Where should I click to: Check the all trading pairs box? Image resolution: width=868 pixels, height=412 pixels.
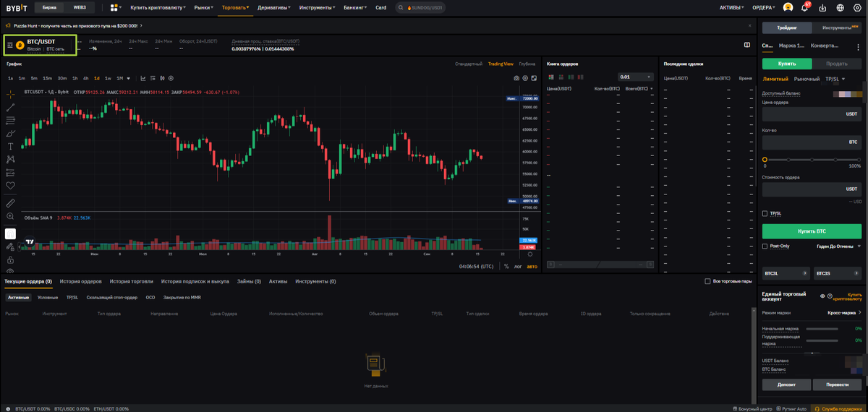707,281
